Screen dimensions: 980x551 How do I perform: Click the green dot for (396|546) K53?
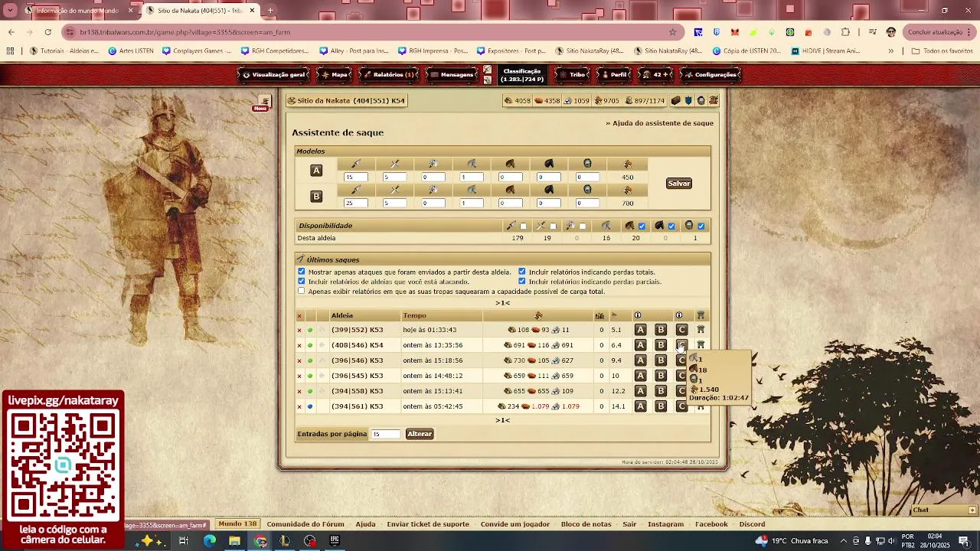pos(310,360)
